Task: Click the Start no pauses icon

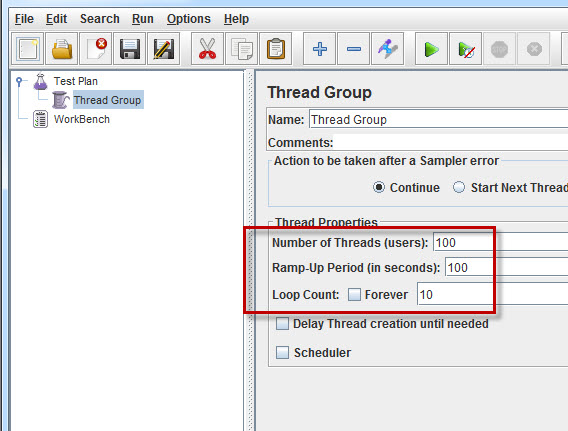Action: click(x=465, y=49)
